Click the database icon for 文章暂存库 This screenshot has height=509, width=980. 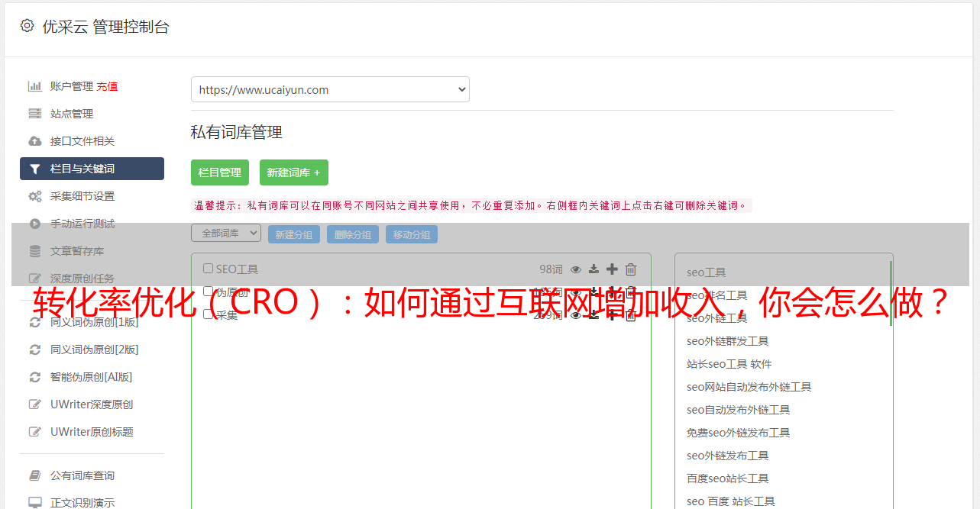click(x=35, y=251)
